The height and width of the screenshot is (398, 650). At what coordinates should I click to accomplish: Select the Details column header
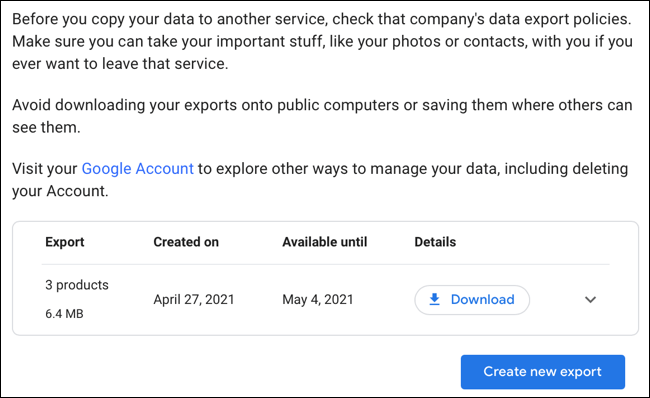tap(435, 242)
